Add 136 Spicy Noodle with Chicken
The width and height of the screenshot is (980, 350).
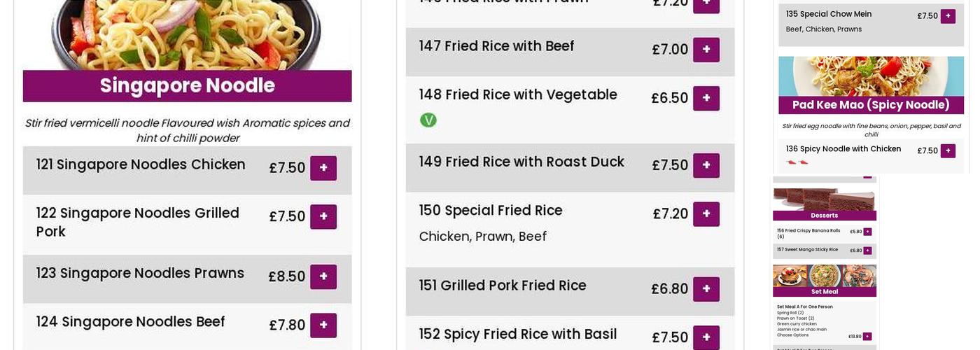click(x=948, y=150)
